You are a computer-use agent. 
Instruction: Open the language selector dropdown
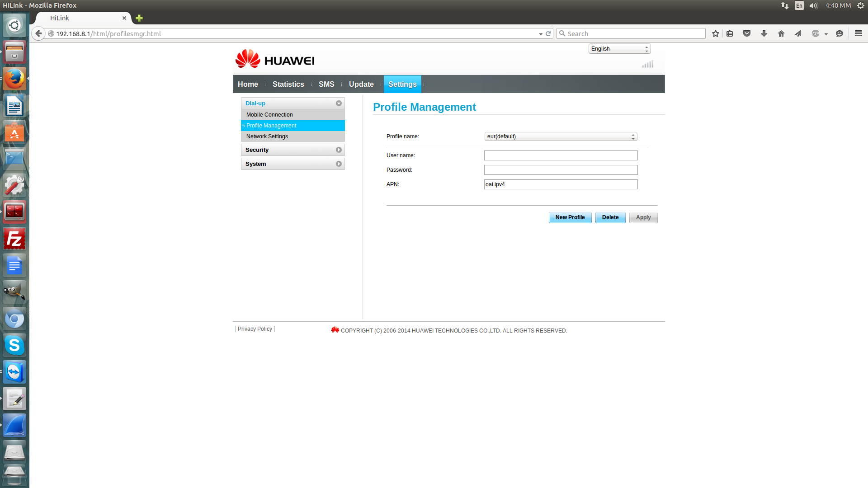619,49
